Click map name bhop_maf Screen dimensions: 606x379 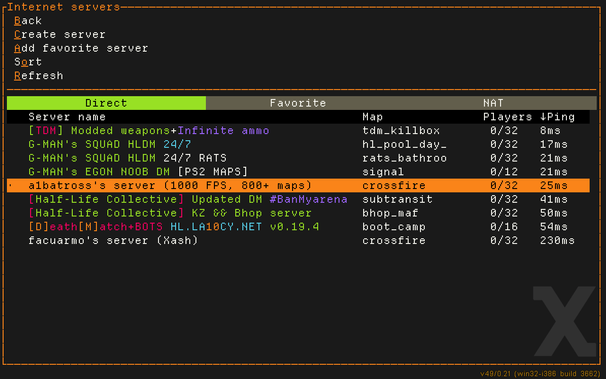(390, 213)
